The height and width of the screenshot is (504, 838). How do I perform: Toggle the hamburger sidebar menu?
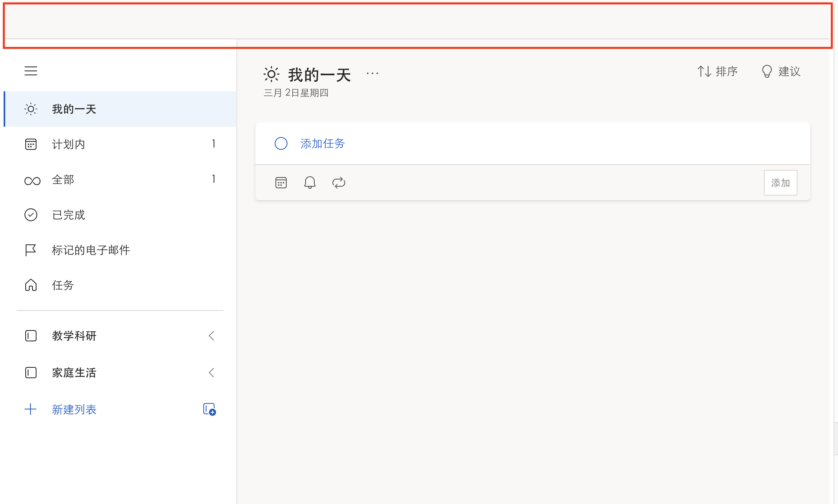[31, 71]
